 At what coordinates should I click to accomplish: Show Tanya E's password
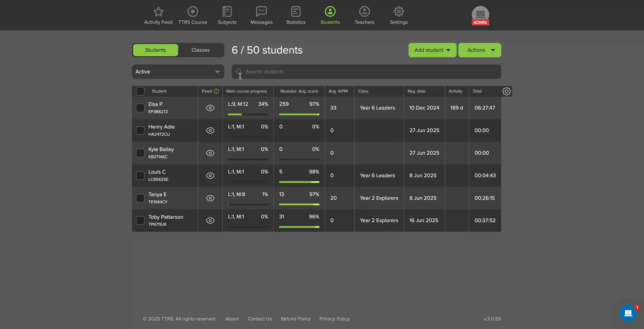coord(210,198)
